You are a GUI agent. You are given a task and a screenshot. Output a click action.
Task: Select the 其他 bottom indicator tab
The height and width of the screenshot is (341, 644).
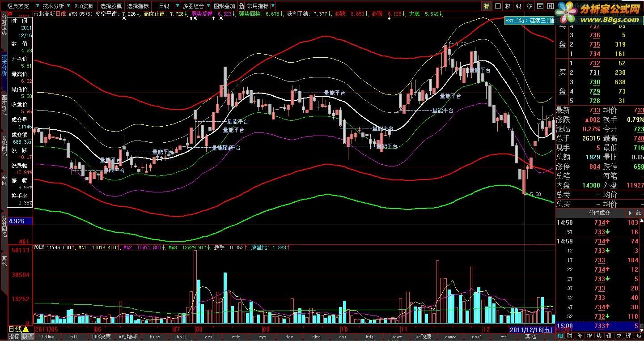pyautogui.click(x=531, y=337)
